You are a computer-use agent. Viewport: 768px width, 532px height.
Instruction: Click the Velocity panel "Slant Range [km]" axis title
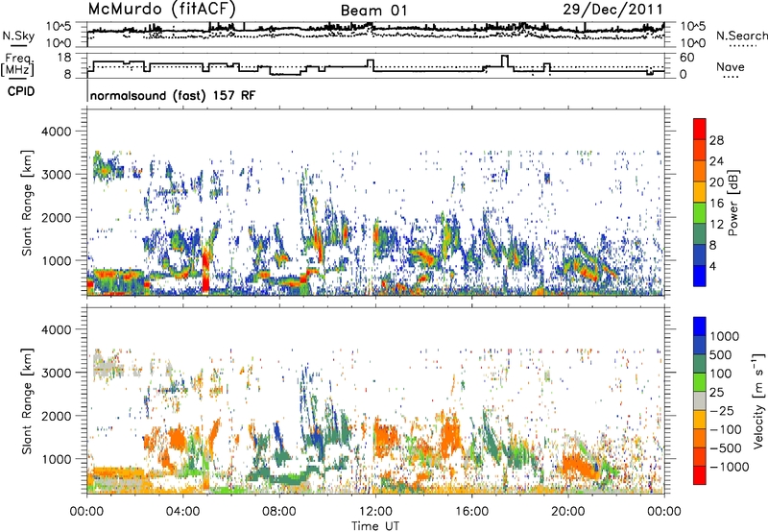27,400
